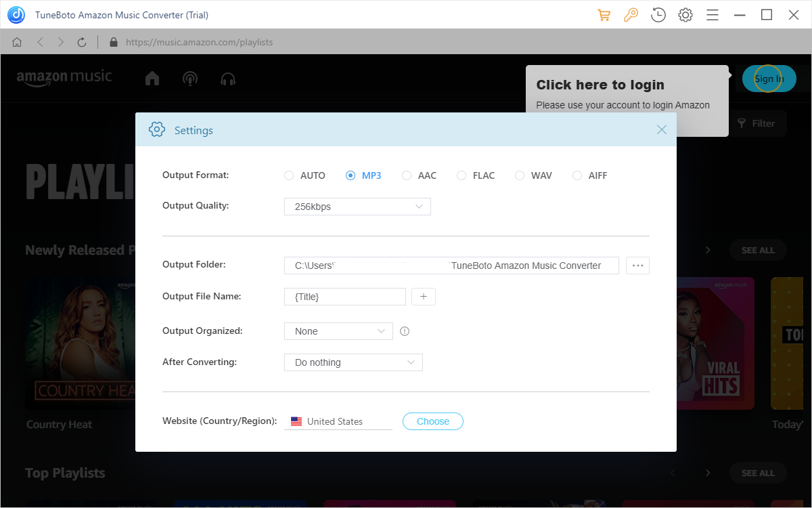812x508 pixels.
Task: Open the Country Heat playlist thumbnail
Action: tap(81, 343)
